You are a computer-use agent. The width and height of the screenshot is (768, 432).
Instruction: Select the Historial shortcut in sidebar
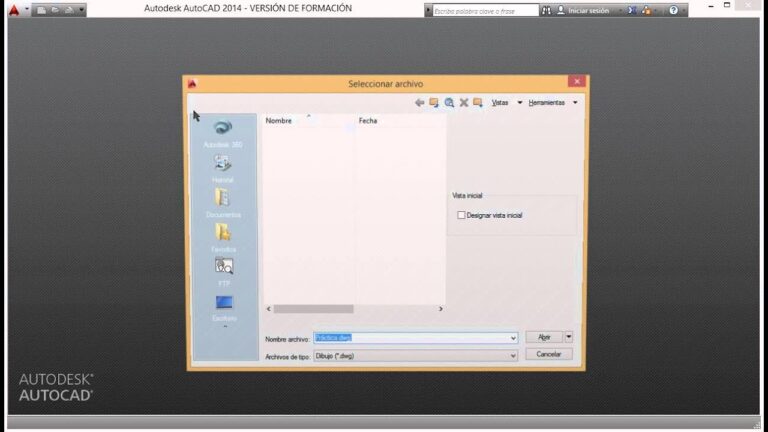(222, 164)
